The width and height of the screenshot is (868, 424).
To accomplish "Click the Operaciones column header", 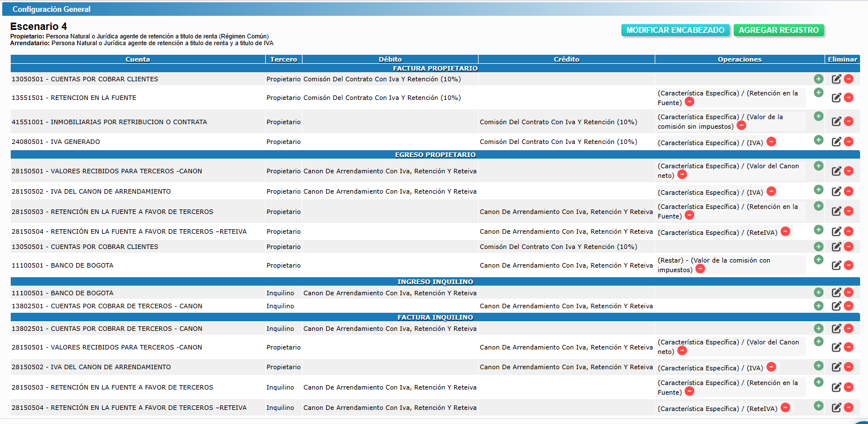I will [x=739, y=59].
